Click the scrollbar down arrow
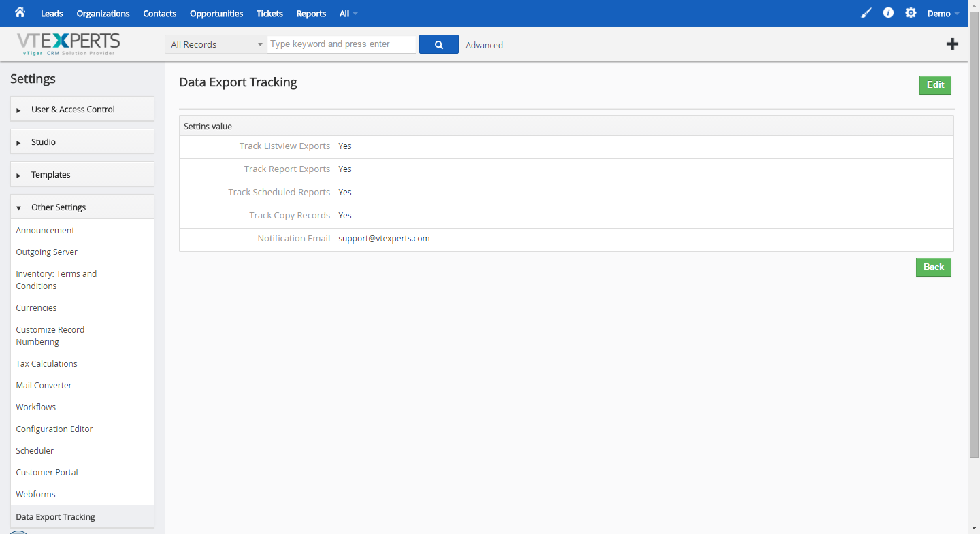Image resolution: width=980 pixels, height=534 pixels. click(974, 528)
